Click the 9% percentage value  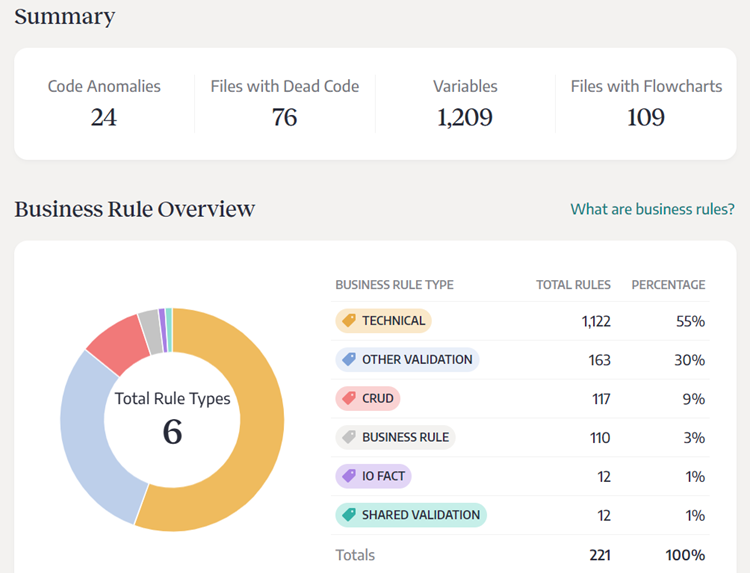pyautogui.click(x=694, y=399)
